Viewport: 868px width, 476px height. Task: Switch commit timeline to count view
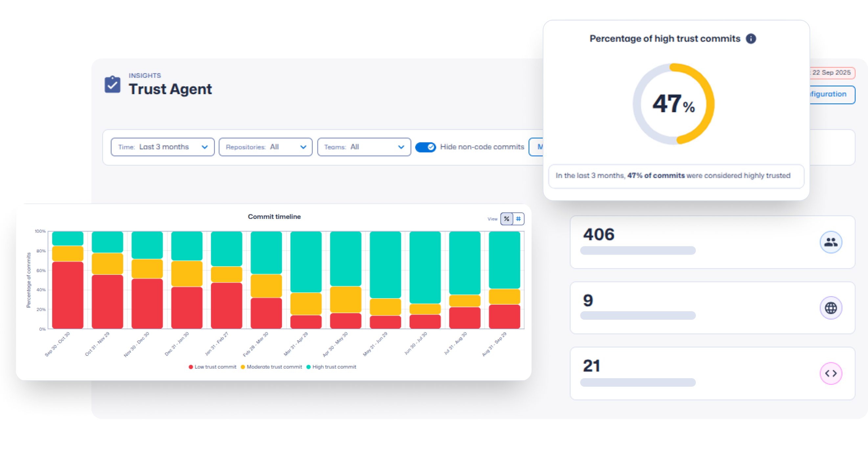tap(518, 219)
